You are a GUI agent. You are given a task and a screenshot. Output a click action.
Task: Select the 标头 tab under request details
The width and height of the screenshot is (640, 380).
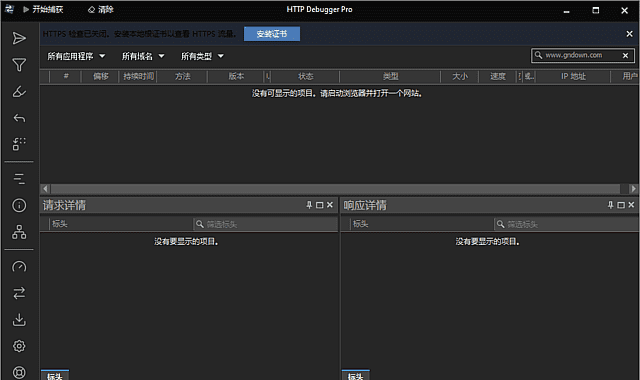[x=55, y=375]
